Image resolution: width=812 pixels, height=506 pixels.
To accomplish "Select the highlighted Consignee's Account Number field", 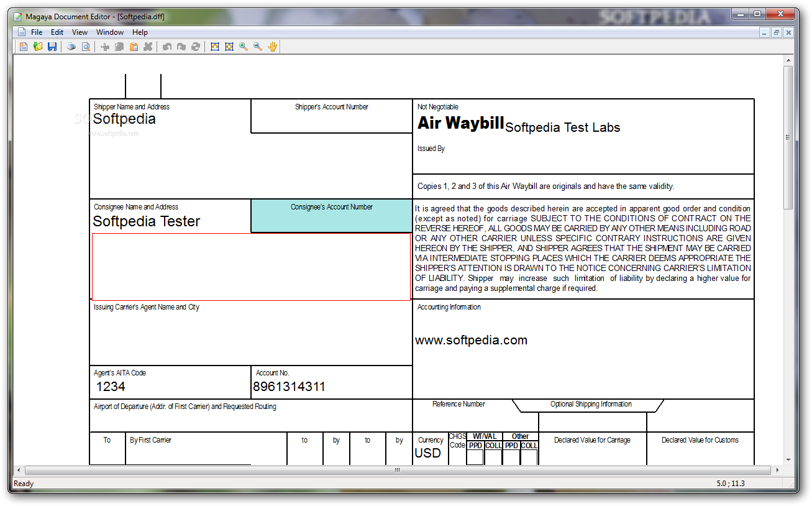I will click(332, 216).
